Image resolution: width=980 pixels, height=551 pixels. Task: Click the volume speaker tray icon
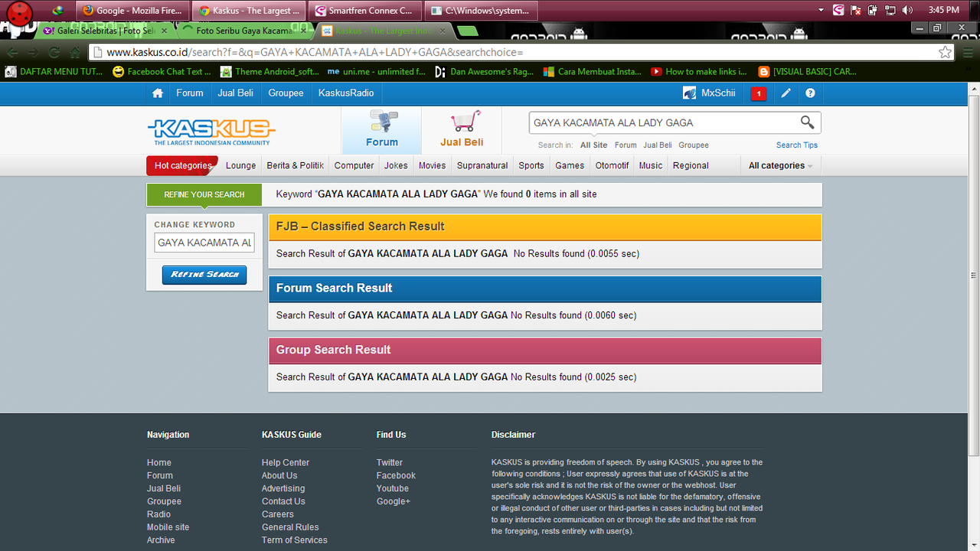coord(907,10)
